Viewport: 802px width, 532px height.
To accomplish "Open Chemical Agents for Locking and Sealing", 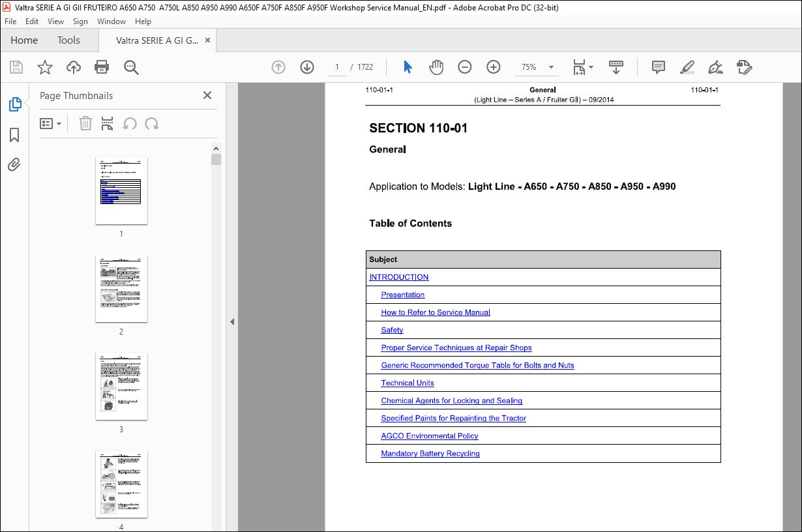I will [452, 400].
